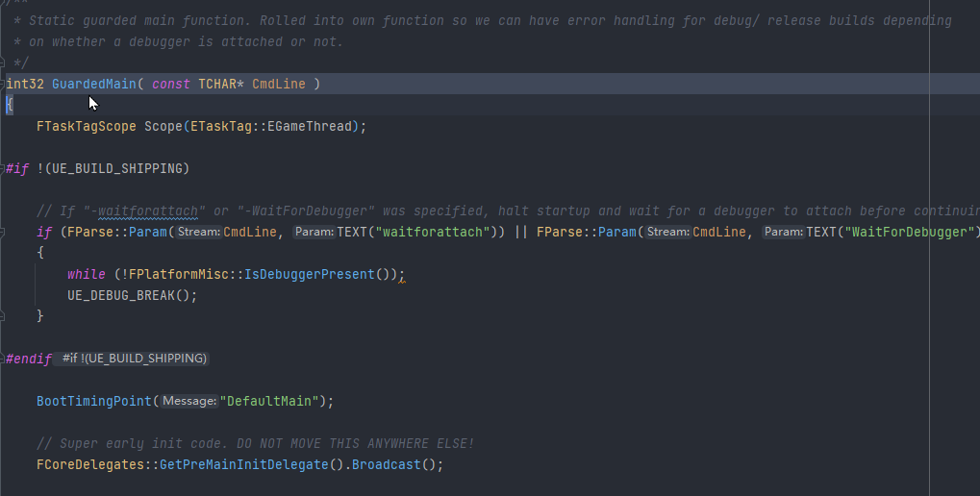Click fold marker beside the if-block closing brace

4,316
